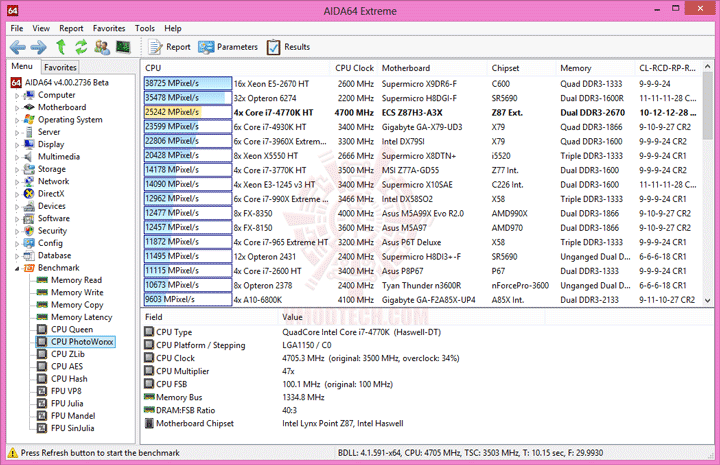This screenshot has height=465, width=720.
Task: Select FPU SinJulia benchmark icon
Action: (x=42, y=428)
